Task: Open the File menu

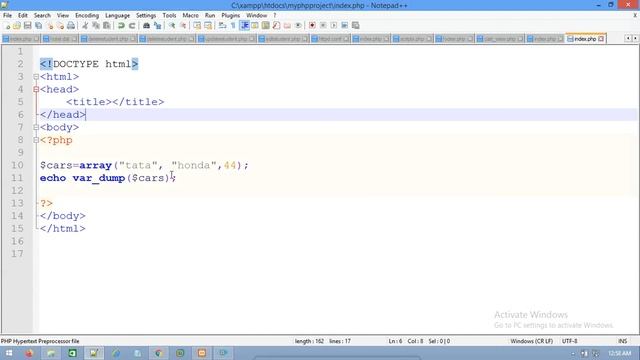Action: pyautogui.click(x=7, y=16)
